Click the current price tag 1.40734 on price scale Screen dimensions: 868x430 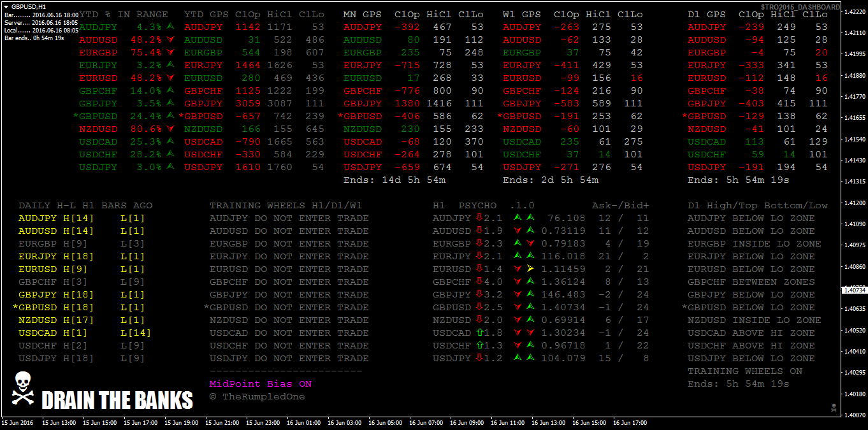click(x=853, y=290)
